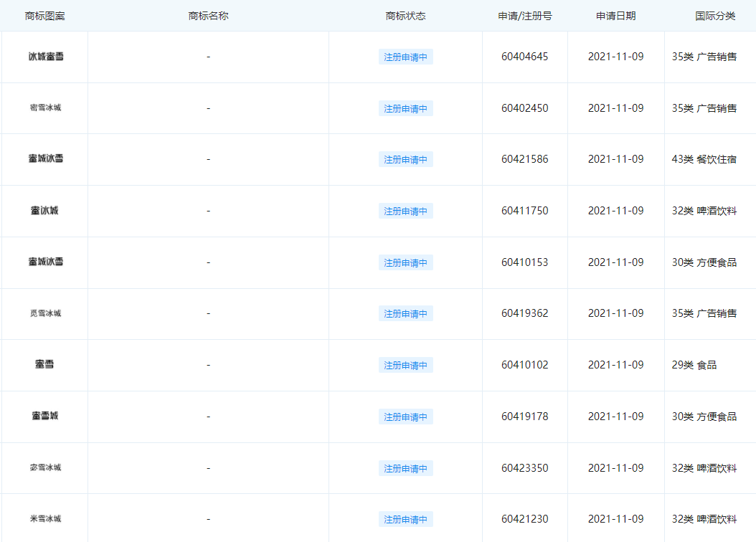Click 32类 啤酒饮料 in row 60411750

pos(704,211)
